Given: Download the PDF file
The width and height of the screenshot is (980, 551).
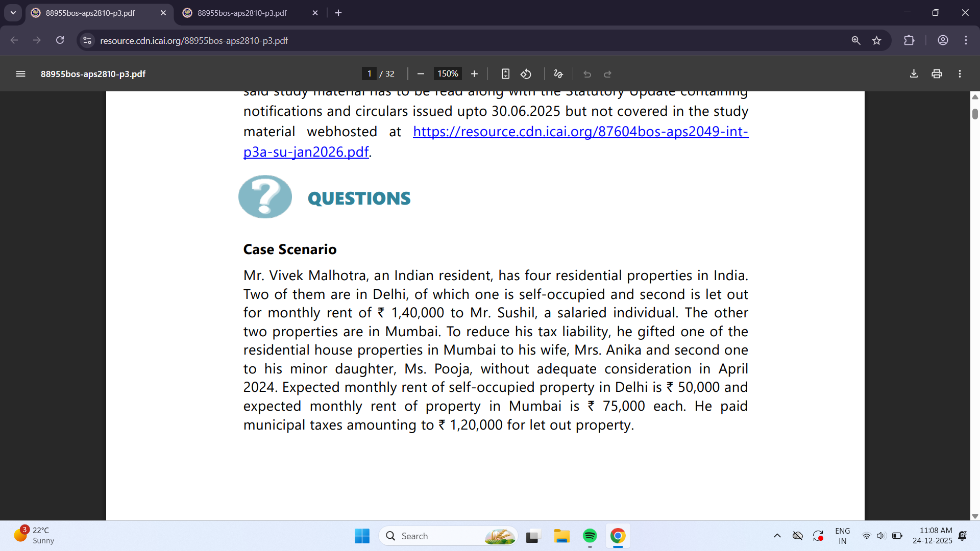Looking at the screenshot, I should point(914,74).
